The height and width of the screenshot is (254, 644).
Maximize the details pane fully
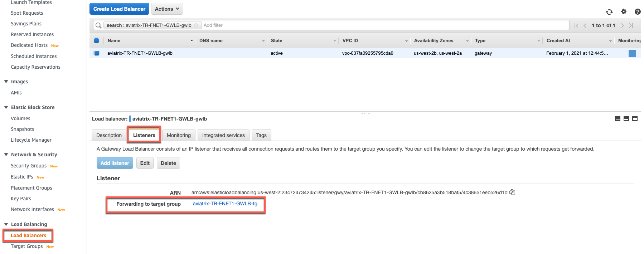pyautogui.click(x=635, y=118)
